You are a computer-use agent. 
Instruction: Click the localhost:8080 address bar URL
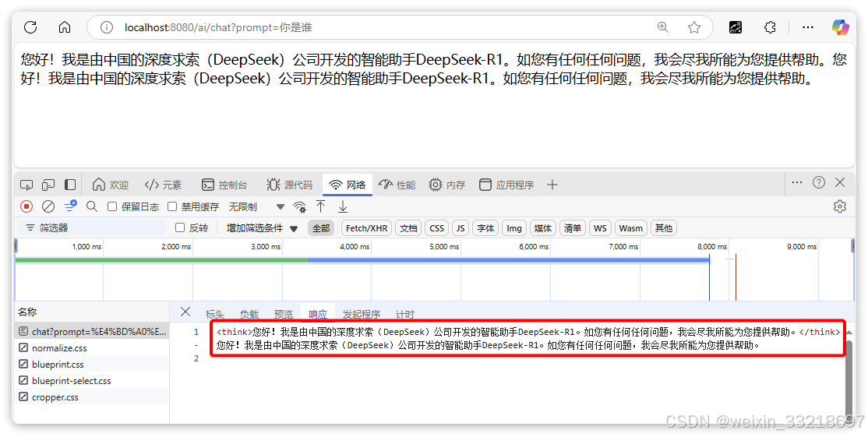pyautogui.click(x=218, y=27)
